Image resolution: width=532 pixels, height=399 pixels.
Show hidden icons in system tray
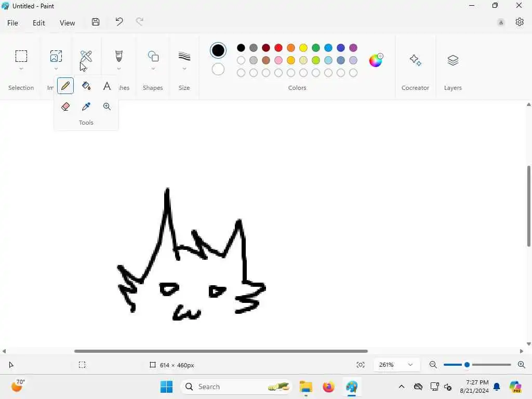pos(402,387)
